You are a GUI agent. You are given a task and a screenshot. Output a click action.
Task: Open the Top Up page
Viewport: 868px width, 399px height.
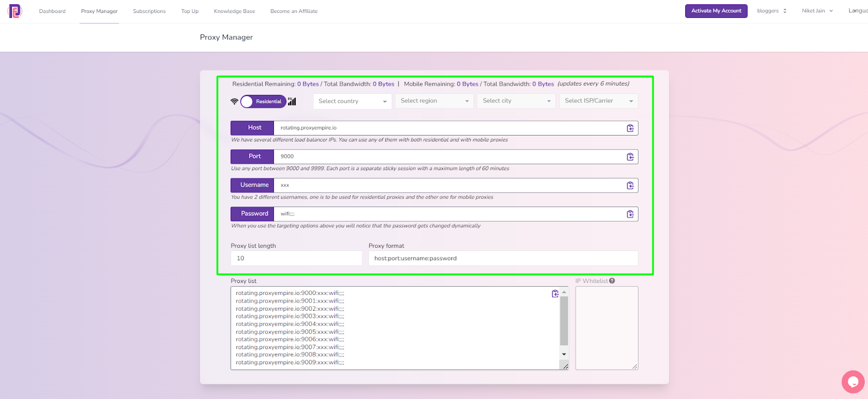tap(190, 11)
